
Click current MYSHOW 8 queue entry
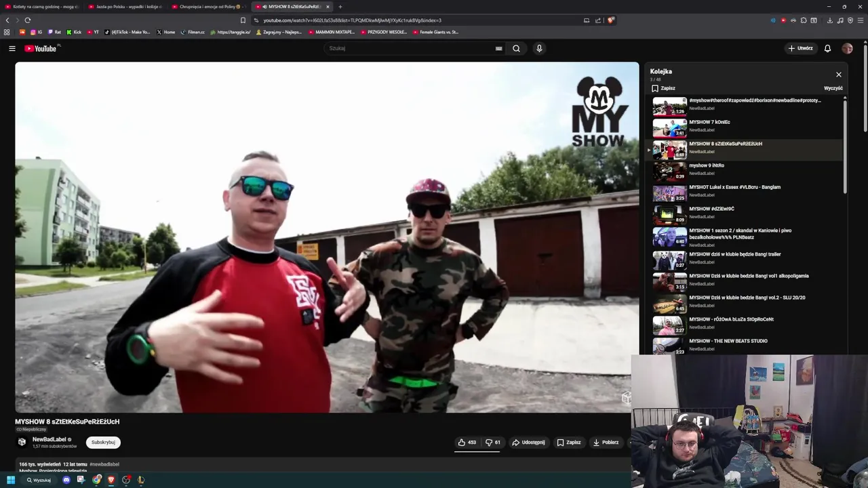point(746,148)
